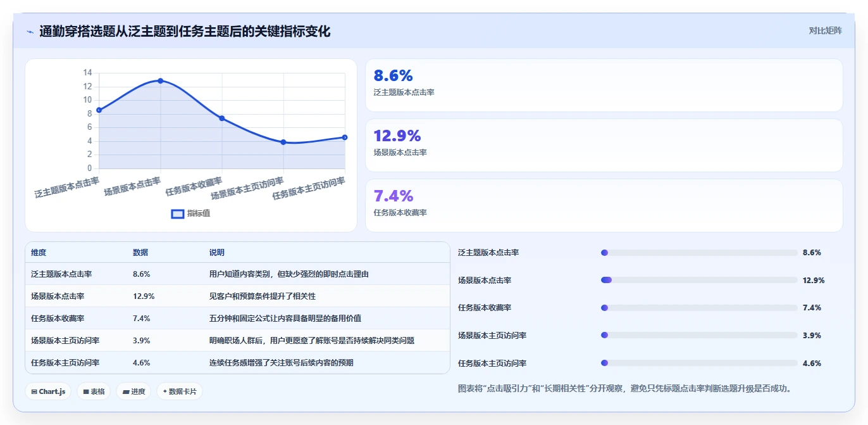Click the 维度 table column header
Screen dimensions: 868x425
pyautogui.click(x=39, y=253)
